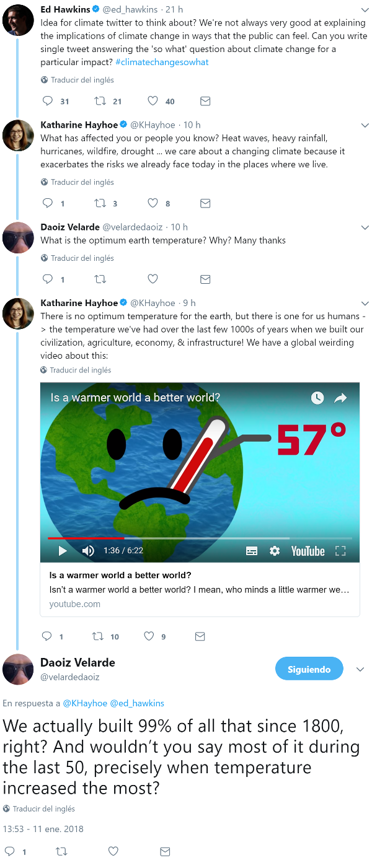Click "Traducir del inglés" under the last tweet
This screenshot has width=372, height=868.
click(x=43, y=809)
